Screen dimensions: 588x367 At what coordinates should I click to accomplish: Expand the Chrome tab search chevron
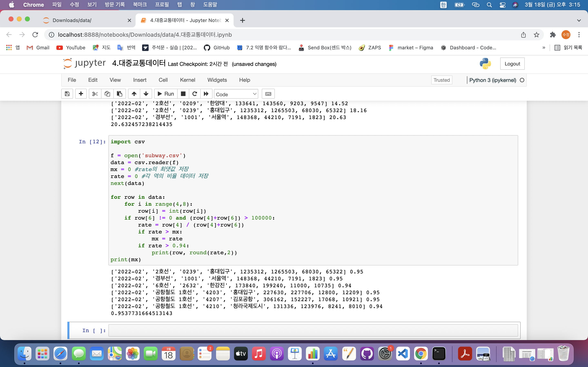[x=579, y=20]
